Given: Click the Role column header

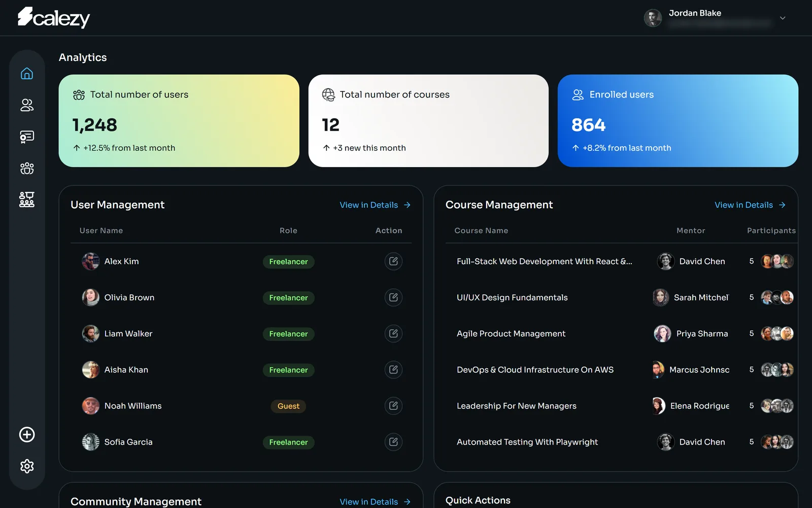Looking at the screenshot, I should 288,230.
